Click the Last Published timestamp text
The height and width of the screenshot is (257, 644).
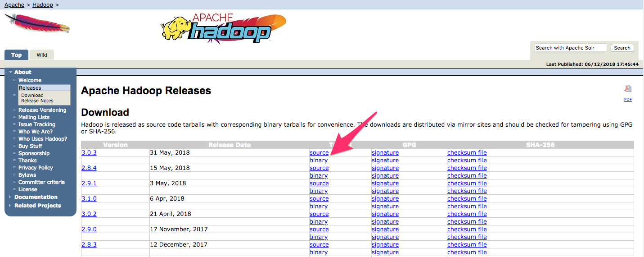(592, 64)
